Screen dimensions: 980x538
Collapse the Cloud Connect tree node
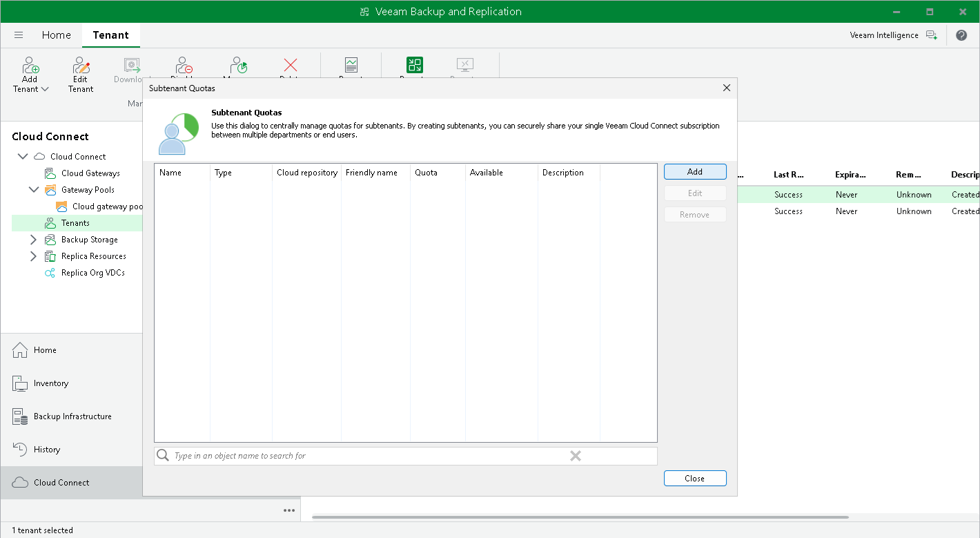pos(23,157)
